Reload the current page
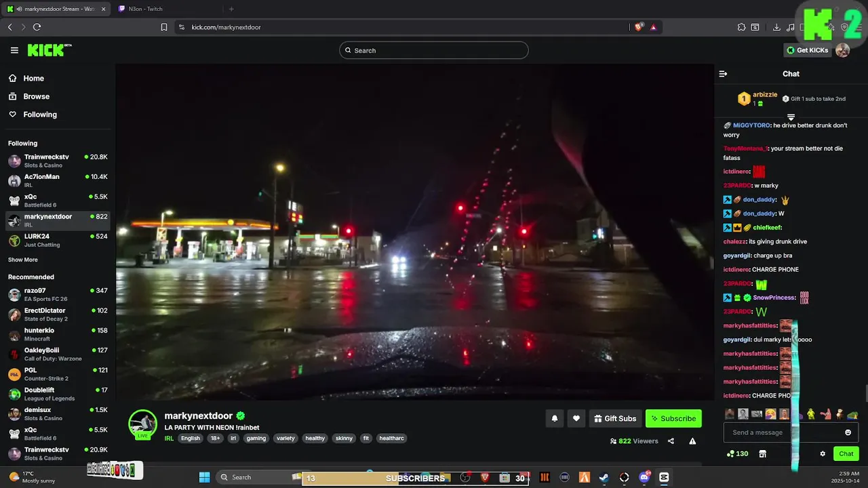This screenshot has height=488, width=868. tap(37, 27)
